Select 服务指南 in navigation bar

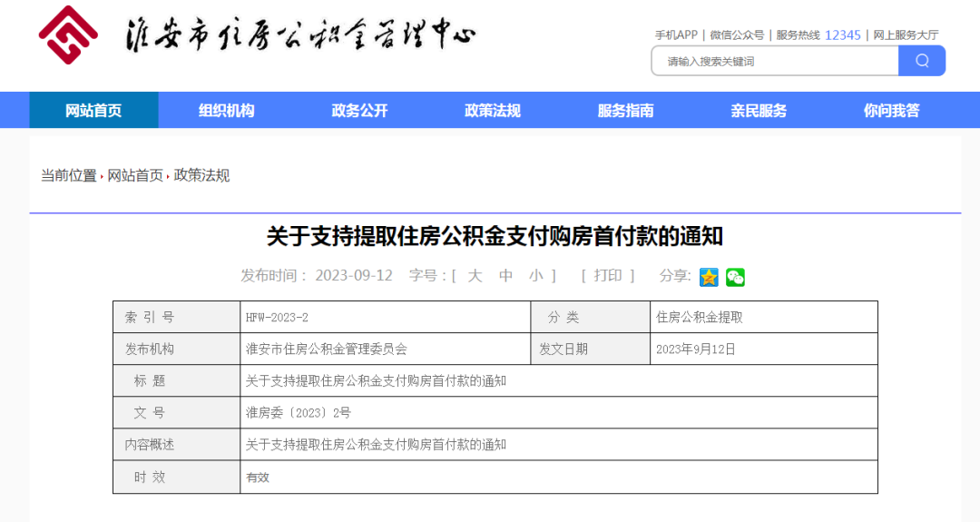625,111
